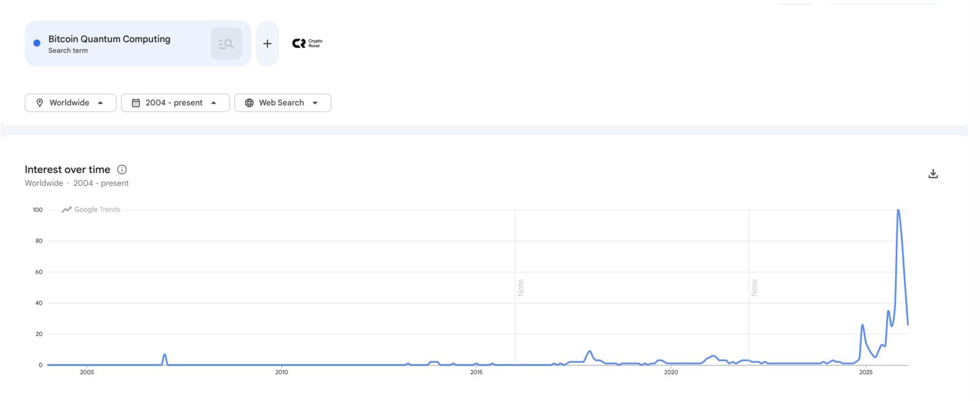Expand the Worldwide dropdown arrow
Viewport: 980px width, 401px height.
pos(100,103)
